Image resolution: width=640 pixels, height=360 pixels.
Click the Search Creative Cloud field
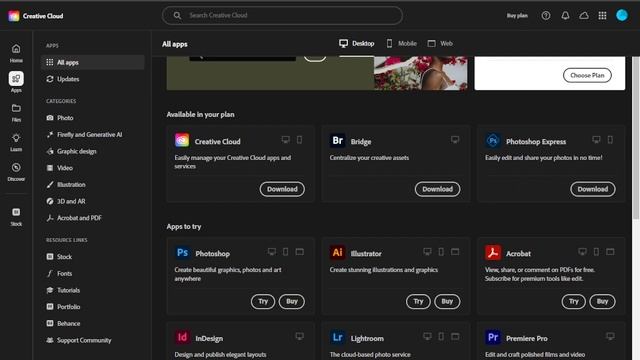point(282,16)
